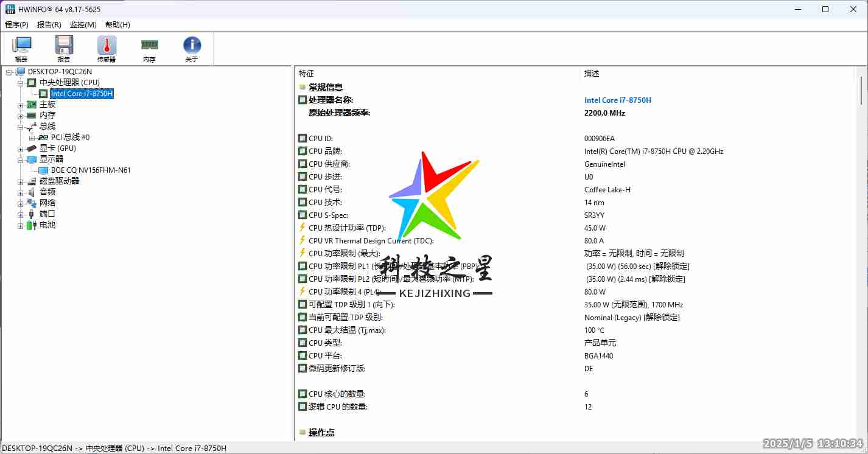Open the 关于 (About) dialog

tap(192, 48)
